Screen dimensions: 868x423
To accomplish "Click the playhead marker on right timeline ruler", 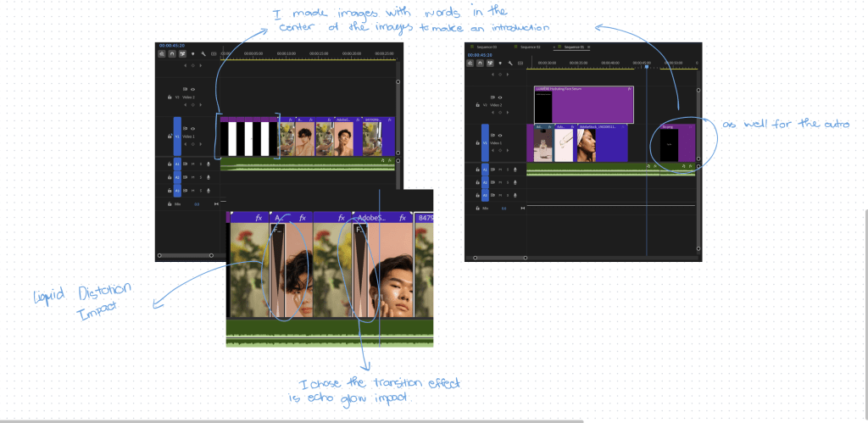I will 647,65.
